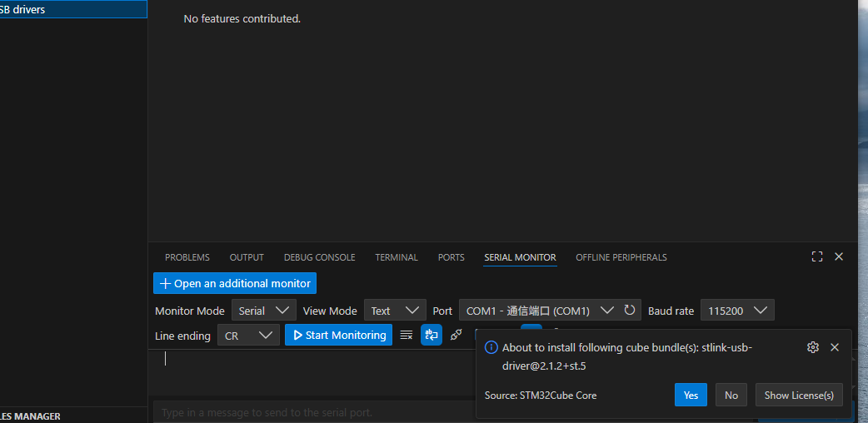868x423 pixels.
Task: Switch to Offline Peripherals tab
Action: click(621, 257)
